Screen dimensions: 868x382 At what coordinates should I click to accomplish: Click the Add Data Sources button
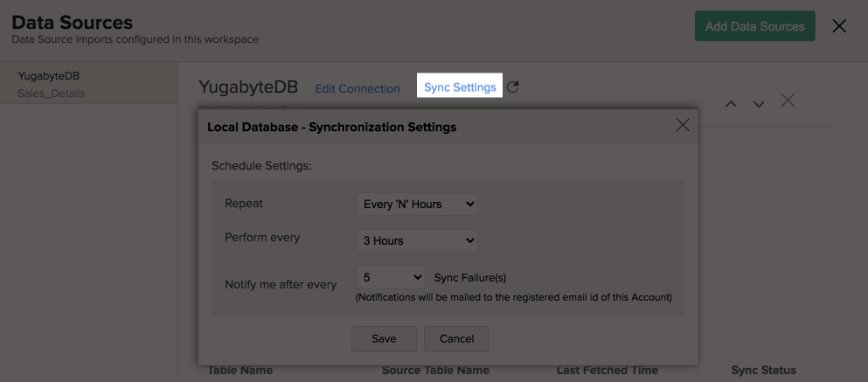(x=755, y=26)
